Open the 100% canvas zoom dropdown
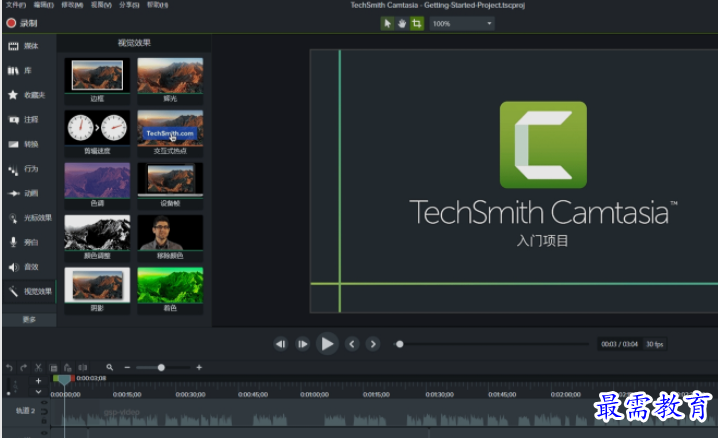This screenshot has height=438, width=718. pos(462,23)
